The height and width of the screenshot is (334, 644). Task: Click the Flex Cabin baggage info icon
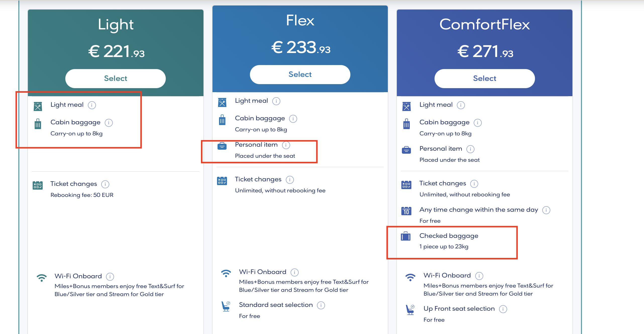pyautogui.click(x=293, y=119)
